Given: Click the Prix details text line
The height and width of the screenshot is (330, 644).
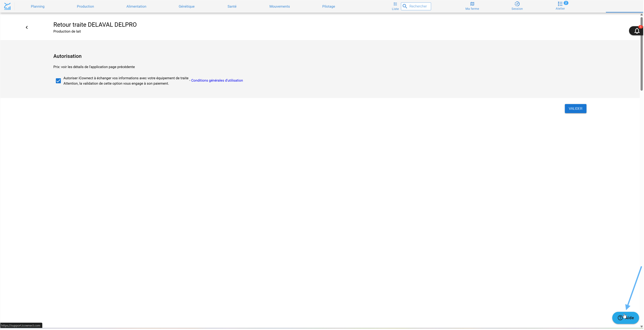Looking at the screenshot, I should (94, 67).
